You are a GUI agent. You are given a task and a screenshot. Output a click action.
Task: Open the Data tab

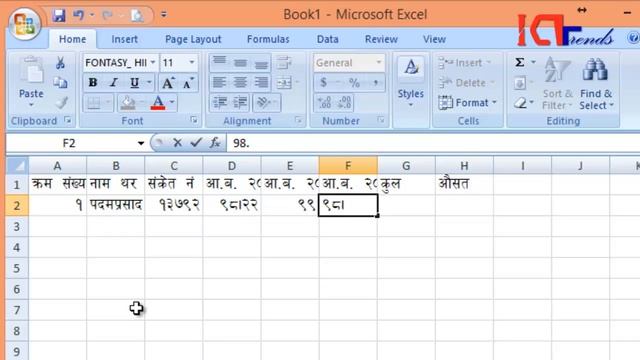coord(327,39)
